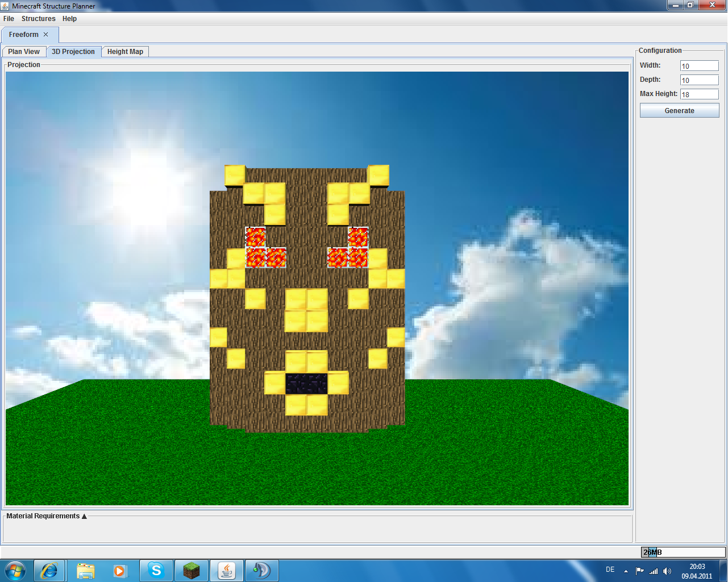Open the Action Center flag icon

pos(640,571)
